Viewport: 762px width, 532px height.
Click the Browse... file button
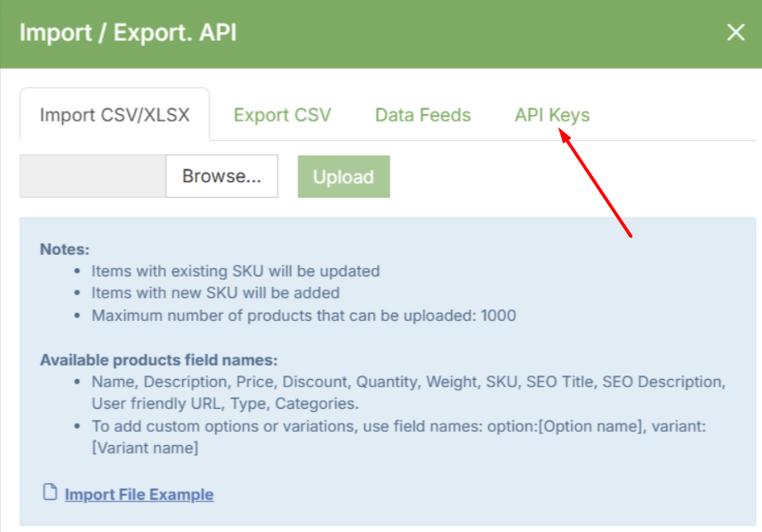tap(222, 176)
